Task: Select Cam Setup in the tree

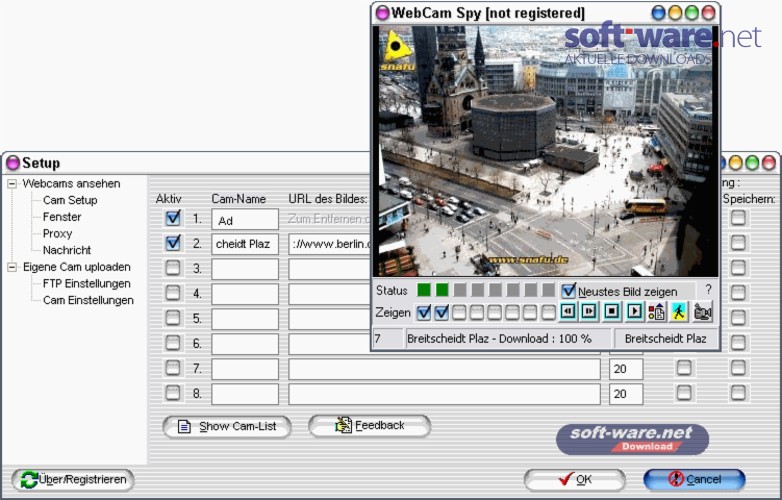Action: pos(70,200)
